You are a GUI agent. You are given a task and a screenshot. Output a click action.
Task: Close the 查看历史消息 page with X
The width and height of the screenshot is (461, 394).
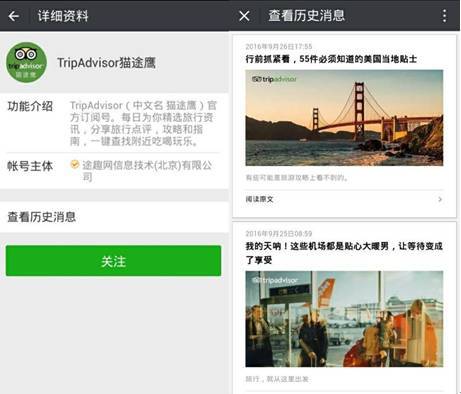[x=244, y=16]
